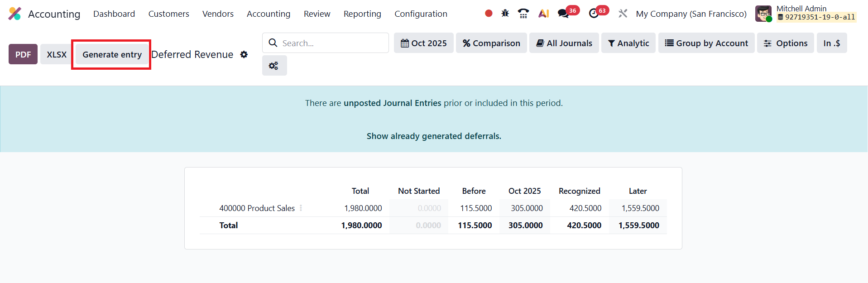868x283 pixels.
Task: Click in the Search input field
Action: coord(333,43)
